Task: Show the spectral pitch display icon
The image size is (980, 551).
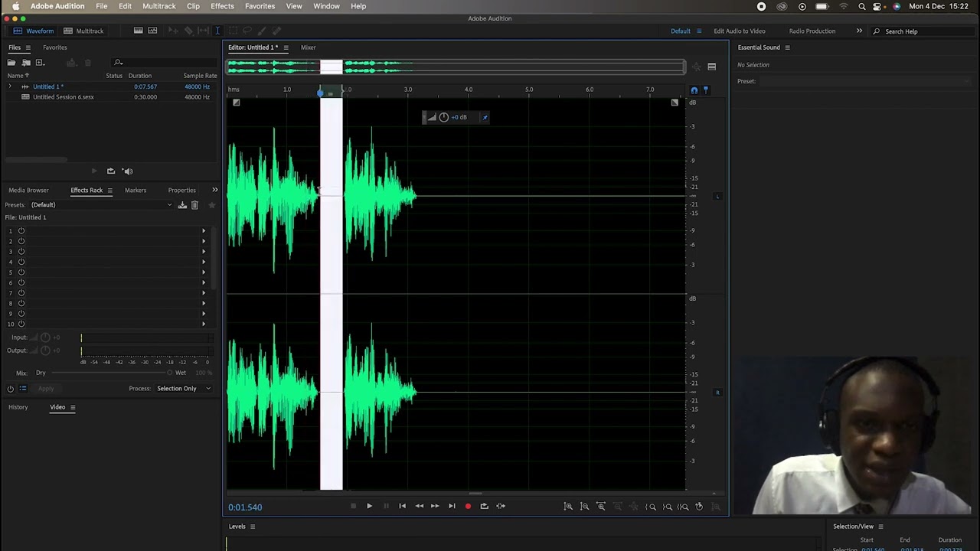Action: (152, 31)
